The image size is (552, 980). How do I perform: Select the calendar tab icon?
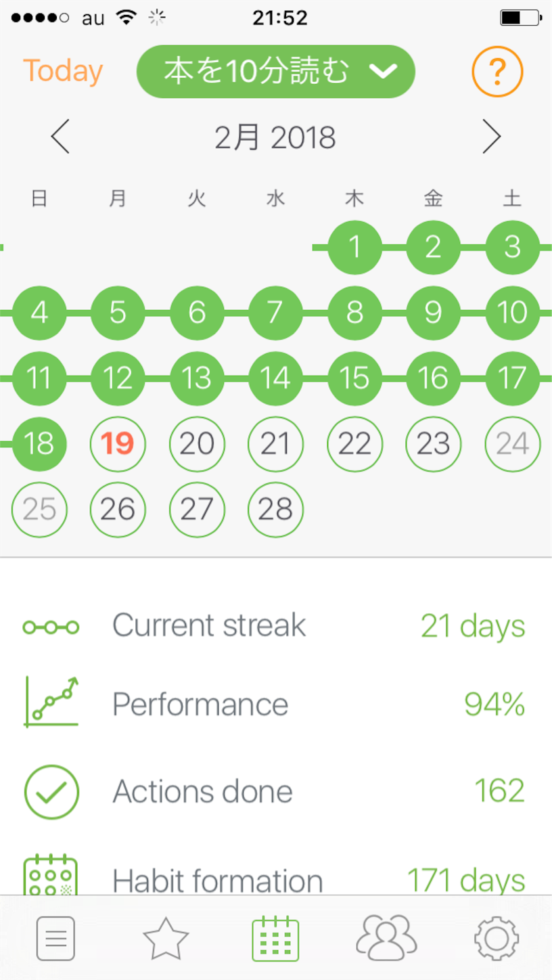[x=275, y=939]
